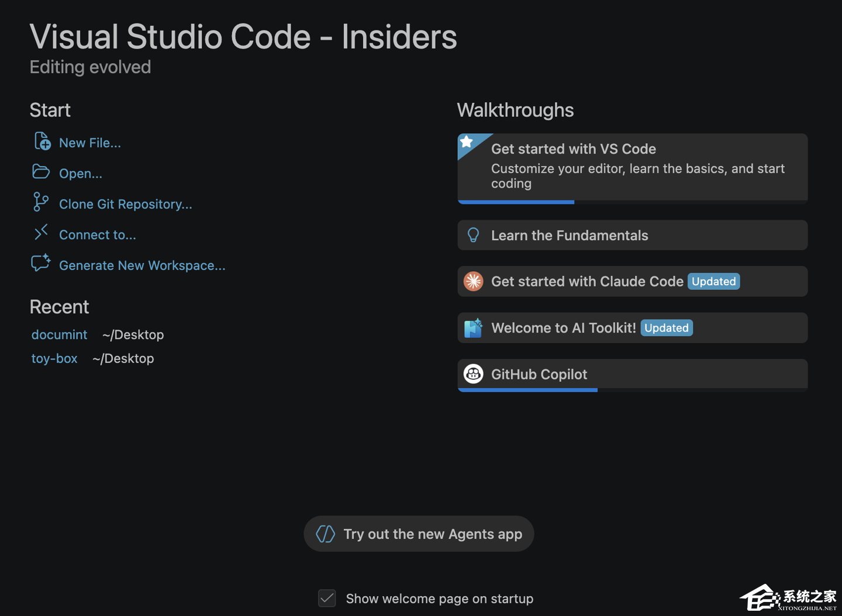
Task: Click the lightbulb icon for Learn the Fundamentals
Action: (x=474, y=235)
